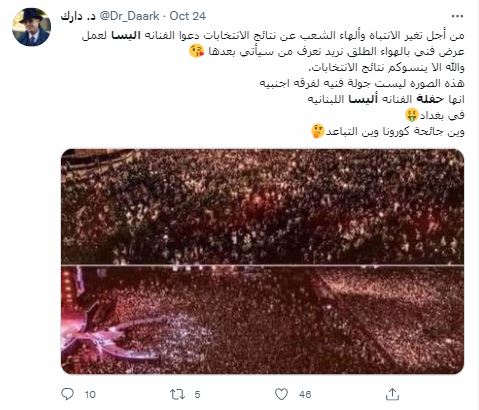Click the bold أليسا before اللبنانيه
This screenshot has width=479, height=410.
(x=363, y=99)
